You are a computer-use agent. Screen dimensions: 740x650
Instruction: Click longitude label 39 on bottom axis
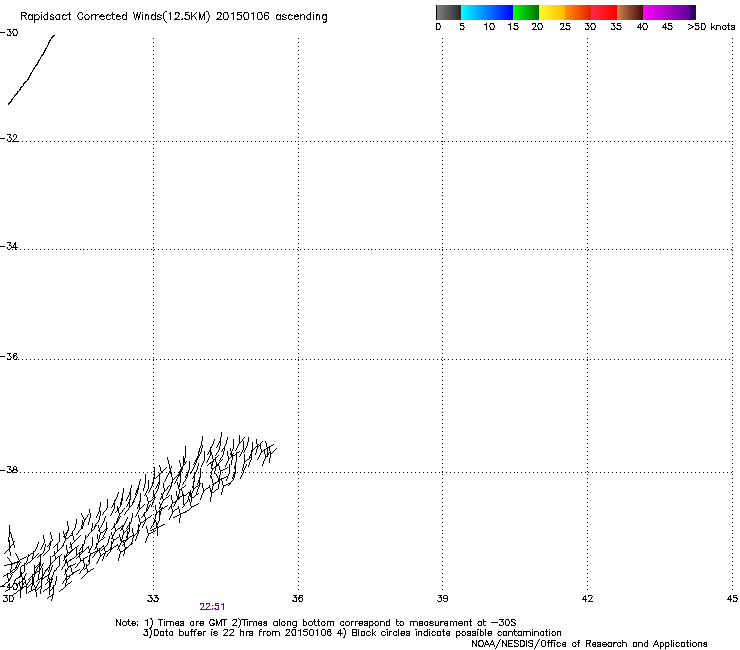click(442, 599)
